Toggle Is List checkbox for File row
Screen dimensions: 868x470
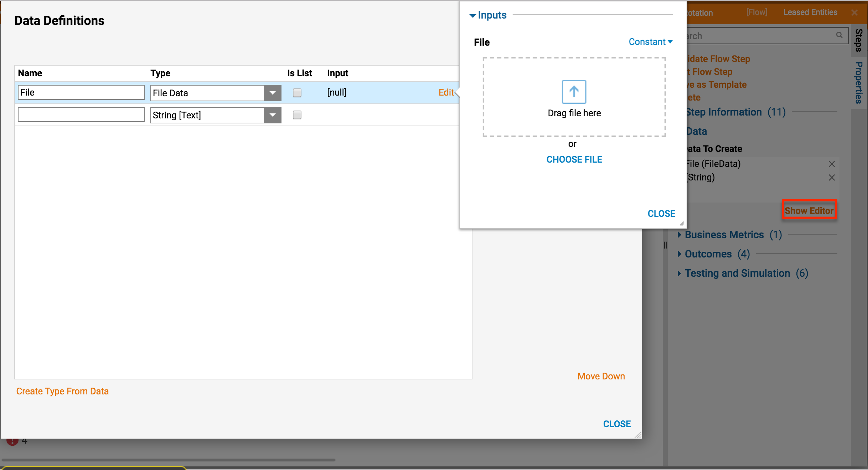click(297, 93)
